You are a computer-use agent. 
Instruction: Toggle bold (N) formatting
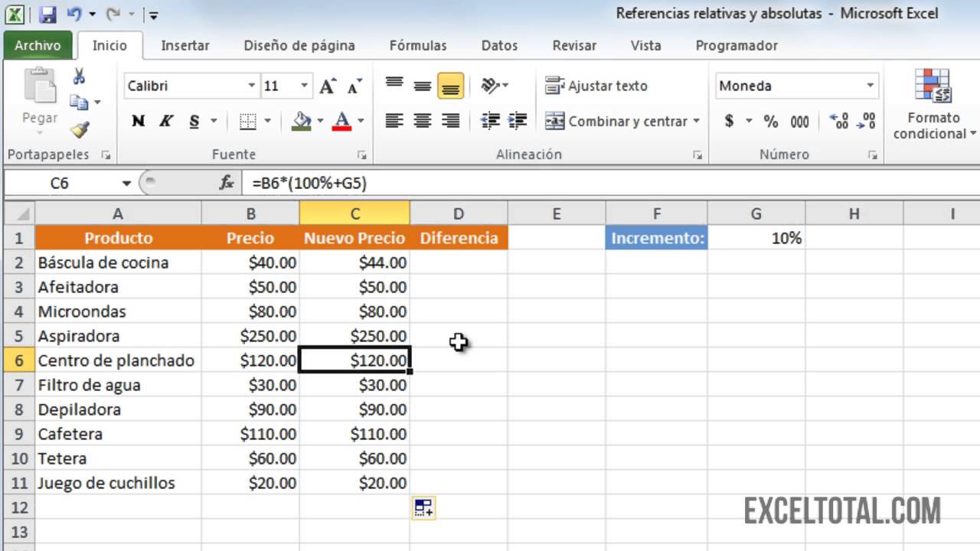138,121
